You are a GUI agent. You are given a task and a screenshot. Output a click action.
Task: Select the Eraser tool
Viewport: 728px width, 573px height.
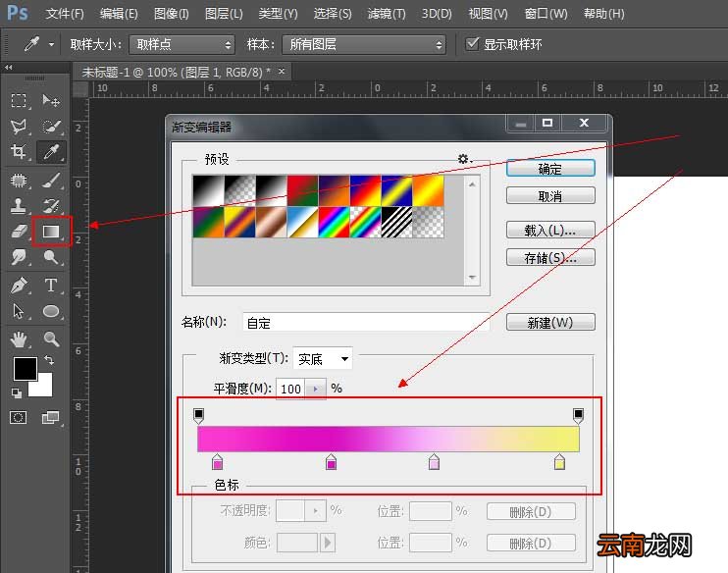[x=19, y=231]
